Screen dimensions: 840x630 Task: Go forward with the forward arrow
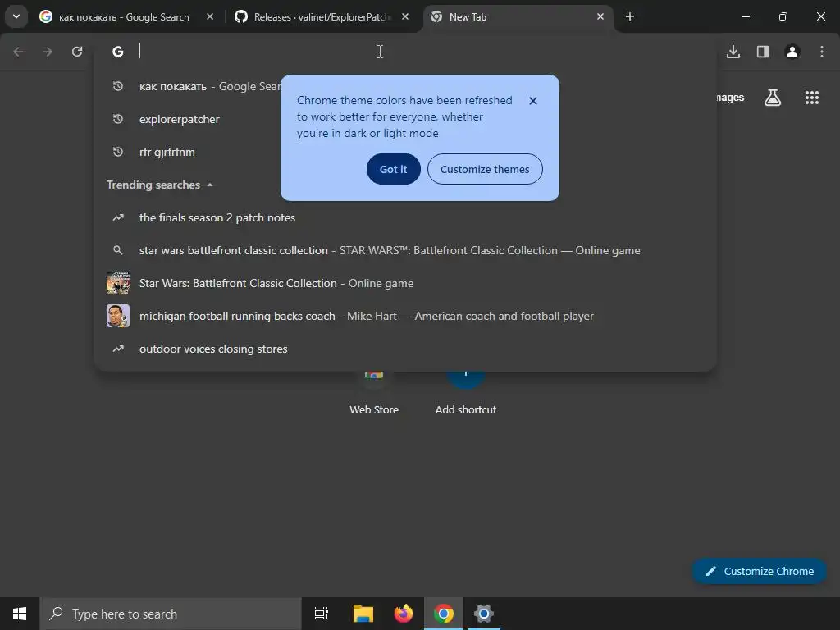coord(48,52)
